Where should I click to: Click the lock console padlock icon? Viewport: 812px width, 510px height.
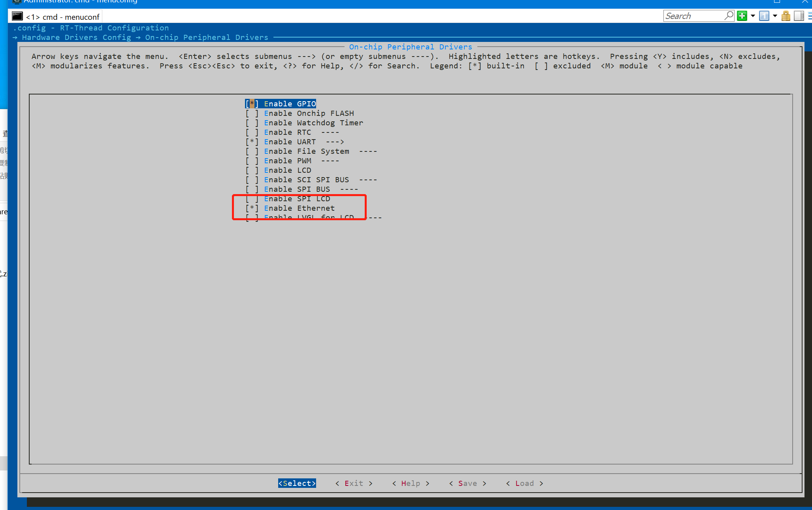786,16
